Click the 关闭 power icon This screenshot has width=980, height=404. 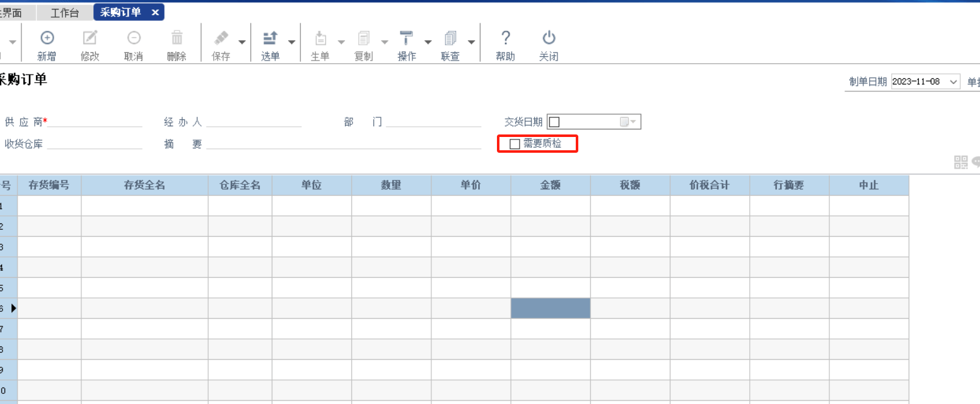coord(549,37)
